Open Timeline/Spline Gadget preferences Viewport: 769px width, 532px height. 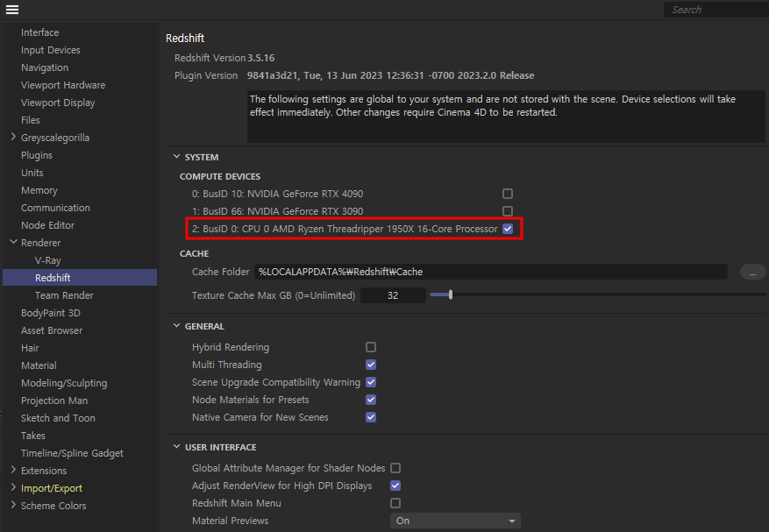pyautogui.click(x=72, y=453)
